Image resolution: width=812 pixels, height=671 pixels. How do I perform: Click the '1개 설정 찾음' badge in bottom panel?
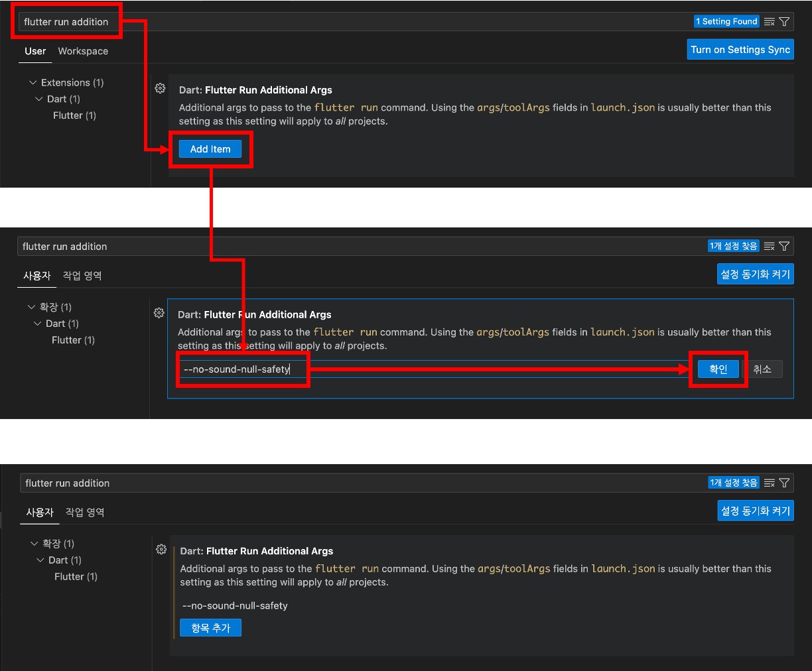click(x=734, y=483)
